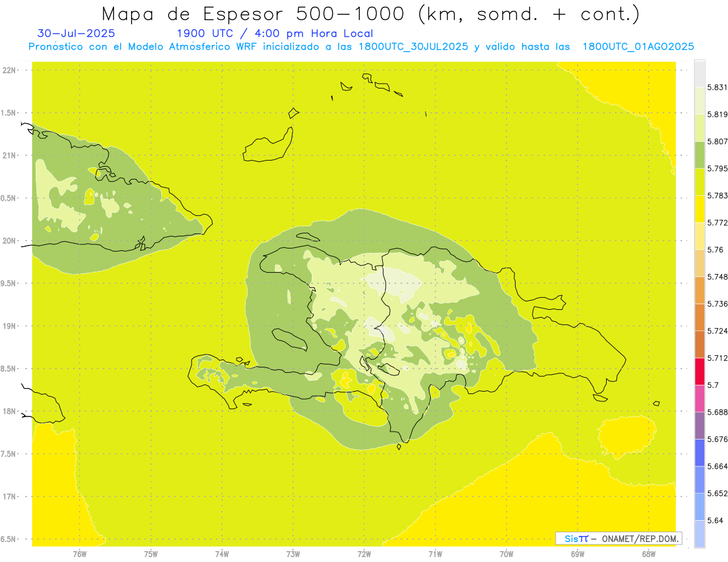Click the colorbar value '5.736'
Screen dimensions: 728x562
[717, 304]
